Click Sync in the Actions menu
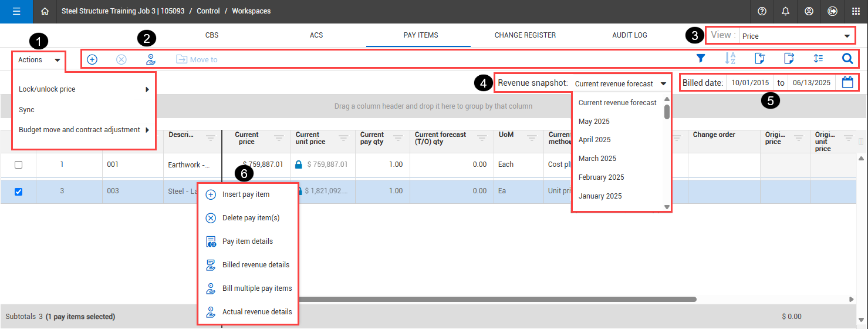868x329 pixels. [26, 110]
